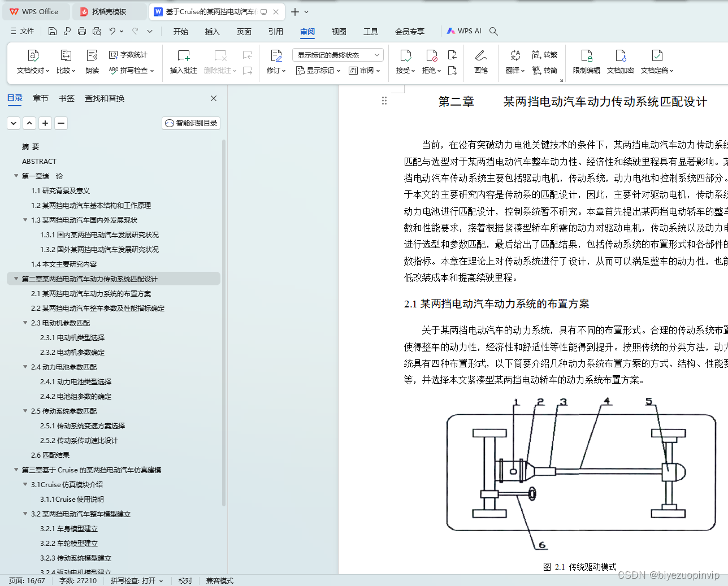The width and height of the screenshot is (728, 586).
Task: Open the quick access customize dropdown arrow
Action: [x=150, y=32]
